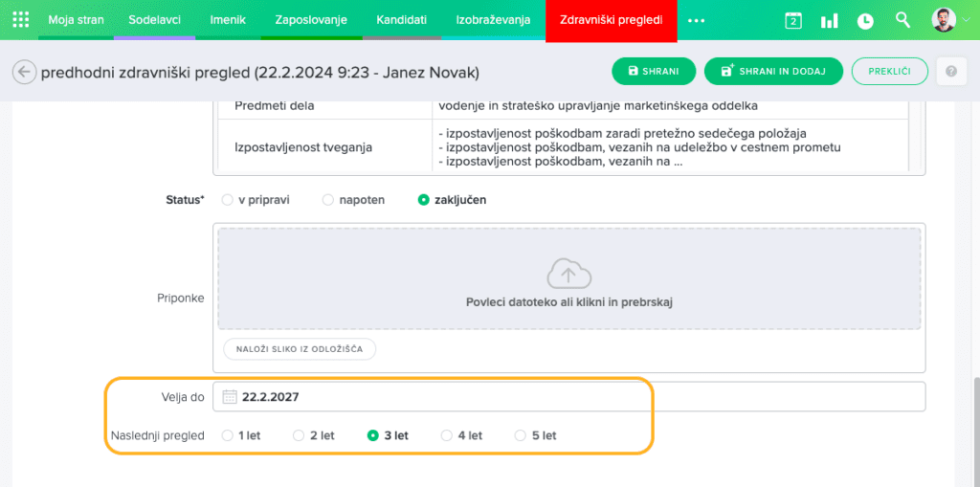Open the Izobraževanja tab
The image size is (980, 487).
[493, 20]
